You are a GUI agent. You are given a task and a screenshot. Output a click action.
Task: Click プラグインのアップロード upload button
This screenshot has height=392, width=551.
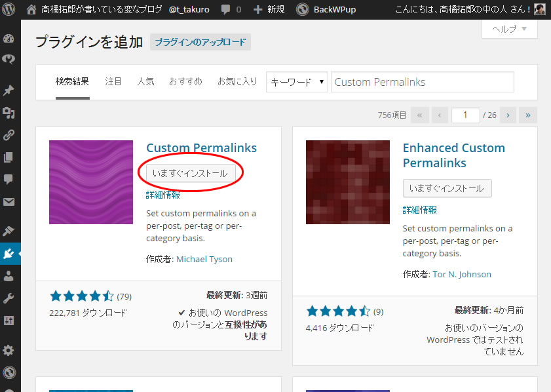point(200,42)
